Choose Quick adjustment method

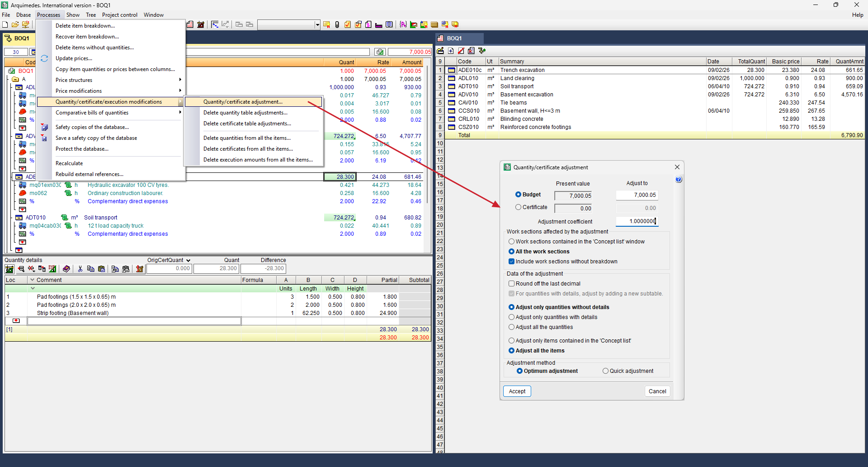pyautogui.click(x=605, y=371)
